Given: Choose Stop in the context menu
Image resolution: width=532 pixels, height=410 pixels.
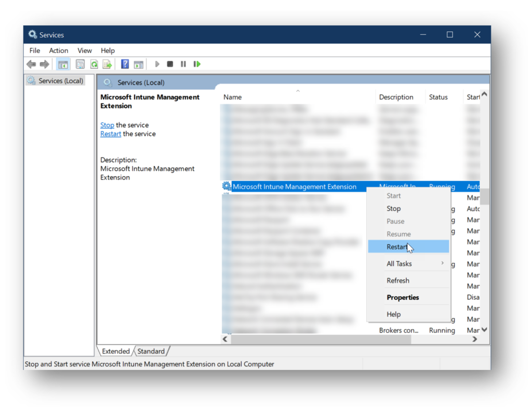Looking at the screenshot, I should tap(408, 208).
